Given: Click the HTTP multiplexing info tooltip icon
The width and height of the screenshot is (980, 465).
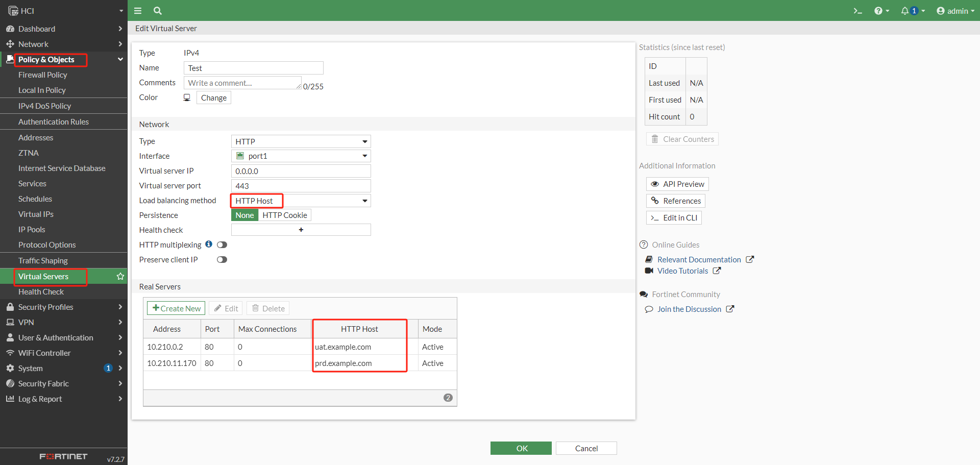Looking at the screenshot, I should click(x=208, y=244).
